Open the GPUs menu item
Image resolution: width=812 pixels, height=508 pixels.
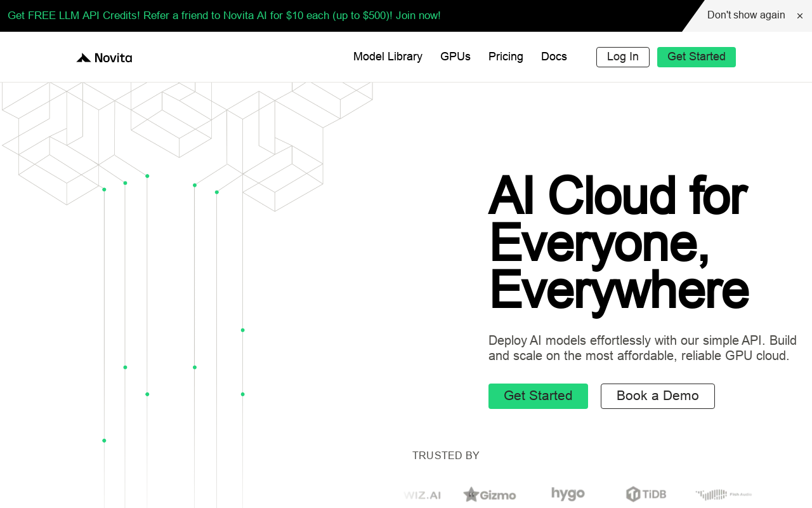[x=455, y=57]
